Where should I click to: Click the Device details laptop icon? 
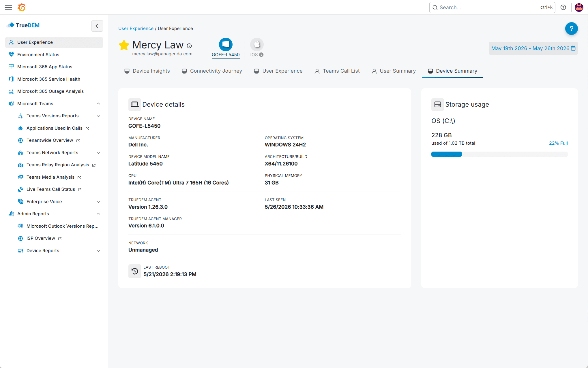coord(135,104)
